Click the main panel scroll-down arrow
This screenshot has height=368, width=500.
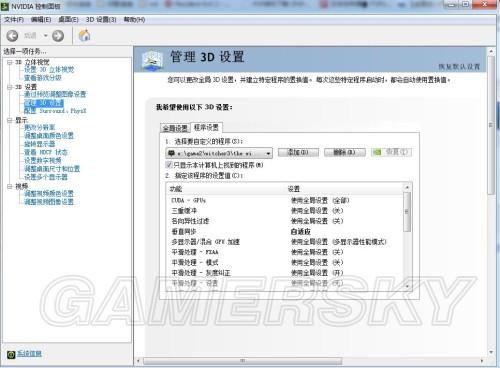point(491,352)
